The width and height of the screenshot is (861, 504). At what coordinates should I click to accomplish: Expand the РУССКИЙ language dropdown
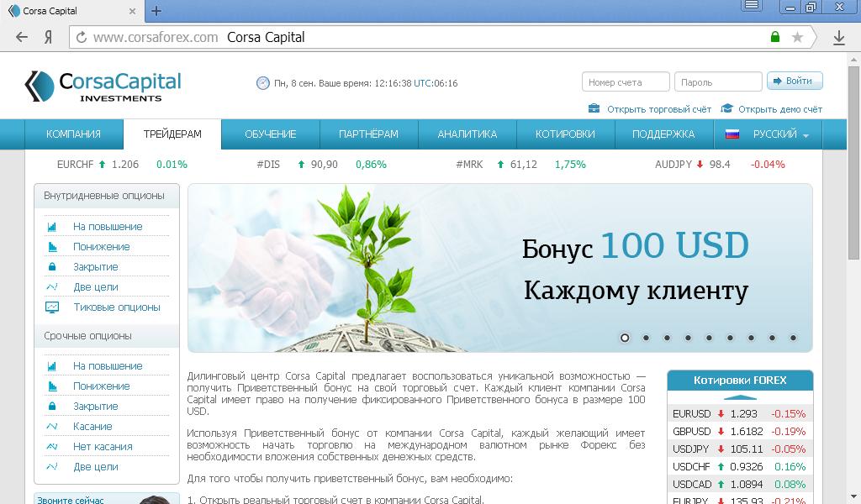(806, 135)
